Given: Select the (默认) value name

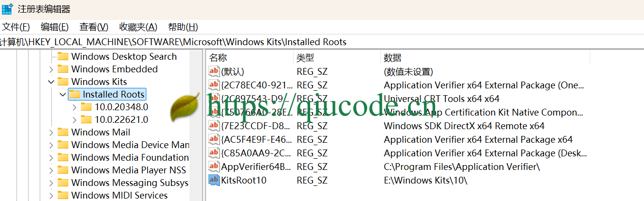Looking at the screenshot, I should click(x=233, y=71).
